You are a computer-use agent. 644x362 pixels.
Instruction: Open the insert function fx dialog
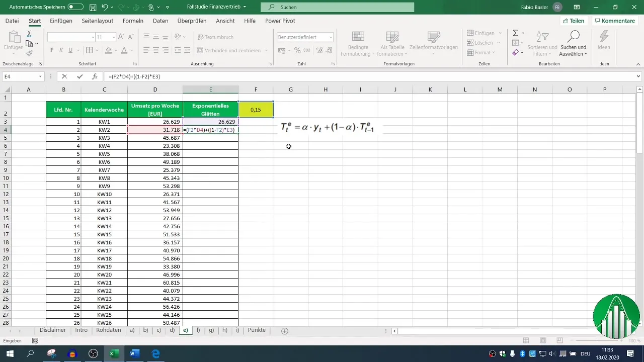(95, 76)
